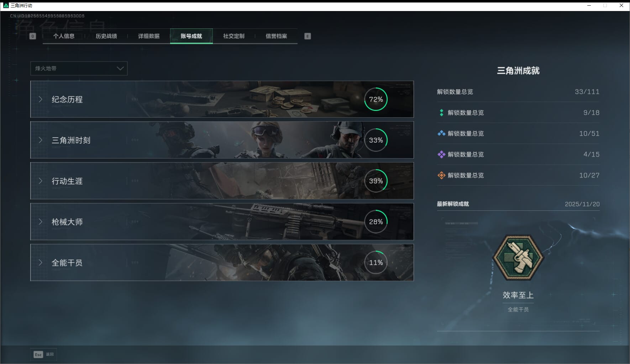
Task: Click the 行动生涯 category title
Action: (x=67, y=181)
